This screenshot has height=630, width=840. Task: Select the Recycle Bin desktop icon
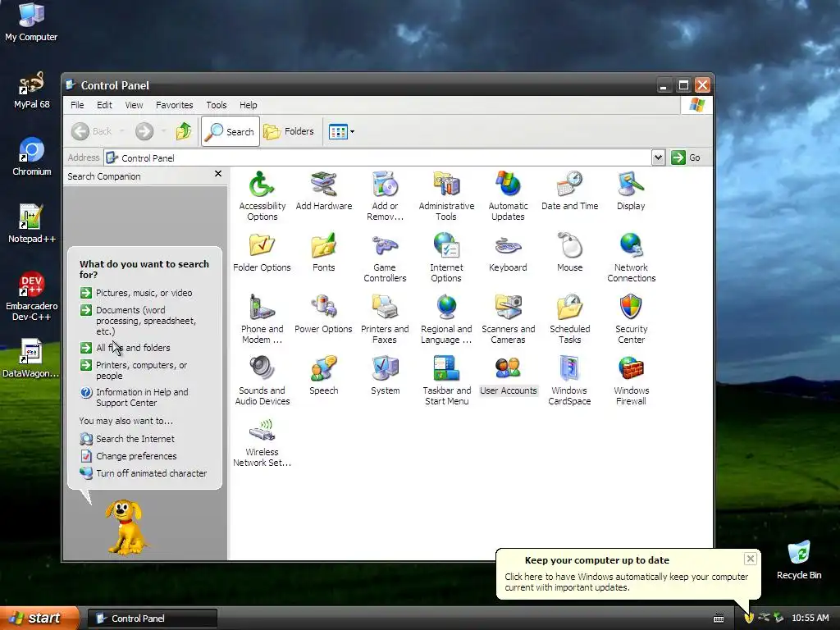pyautogui.click(x=799, y=560)
